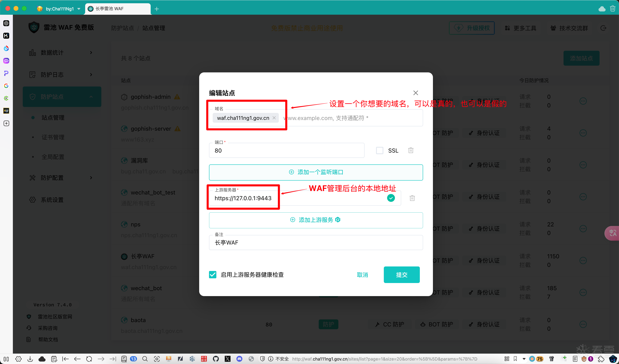Viewport: 619px width, 364px height.
Task: Open the 采购咨询 link
Action: [48, 328]
